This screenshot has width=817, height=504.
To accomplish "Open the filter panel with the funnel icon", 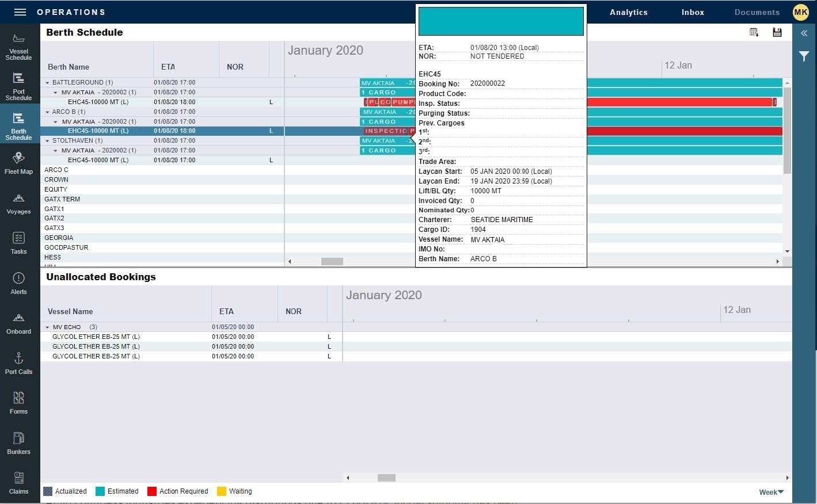I will [x=804, y=56].
